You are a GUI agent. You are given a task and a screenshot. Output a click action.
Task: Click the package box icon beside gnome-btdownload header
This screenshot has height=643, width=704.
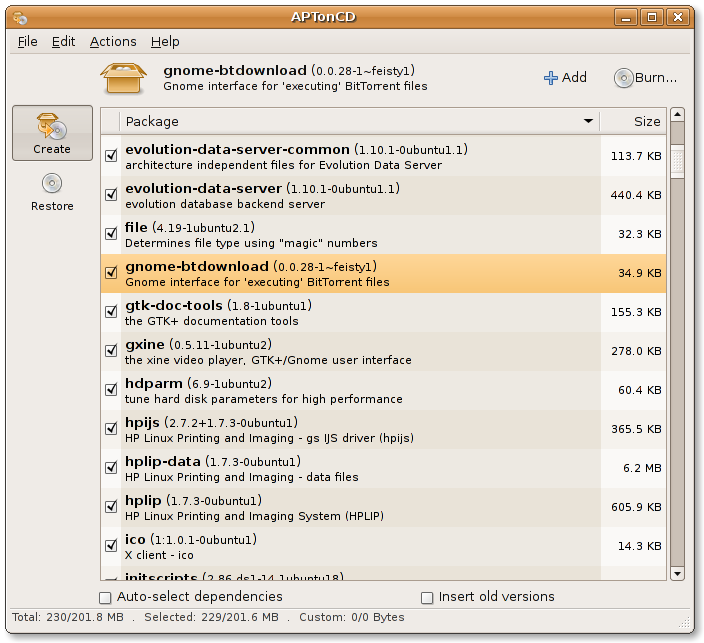(123, 78)
